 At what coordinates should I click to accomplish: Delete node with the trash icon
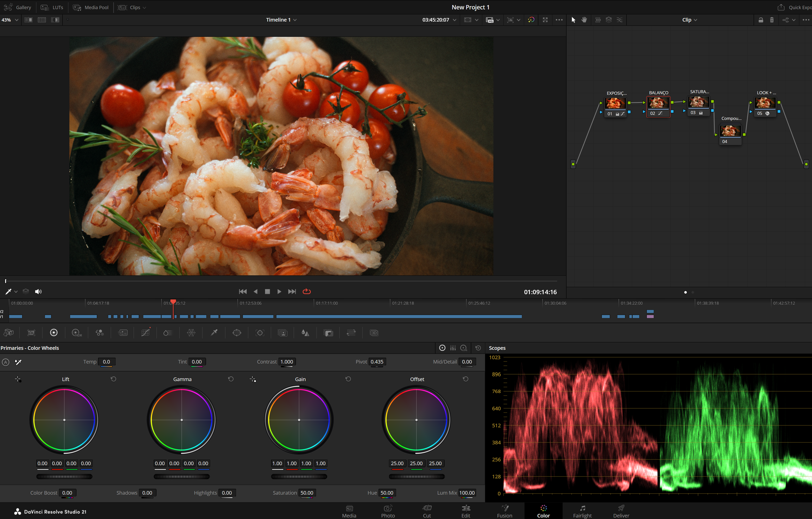click(x=772, y=20)
